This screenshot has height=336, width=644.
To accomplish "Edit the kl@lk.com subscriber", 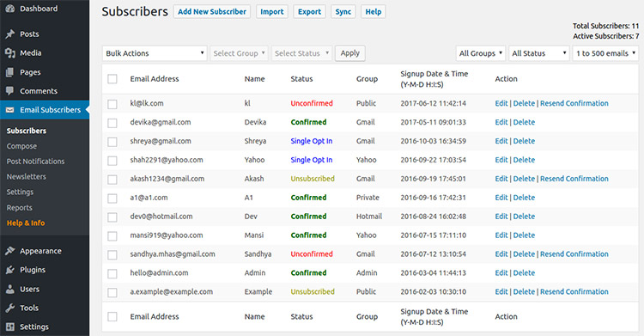I will tap(501, 103).
